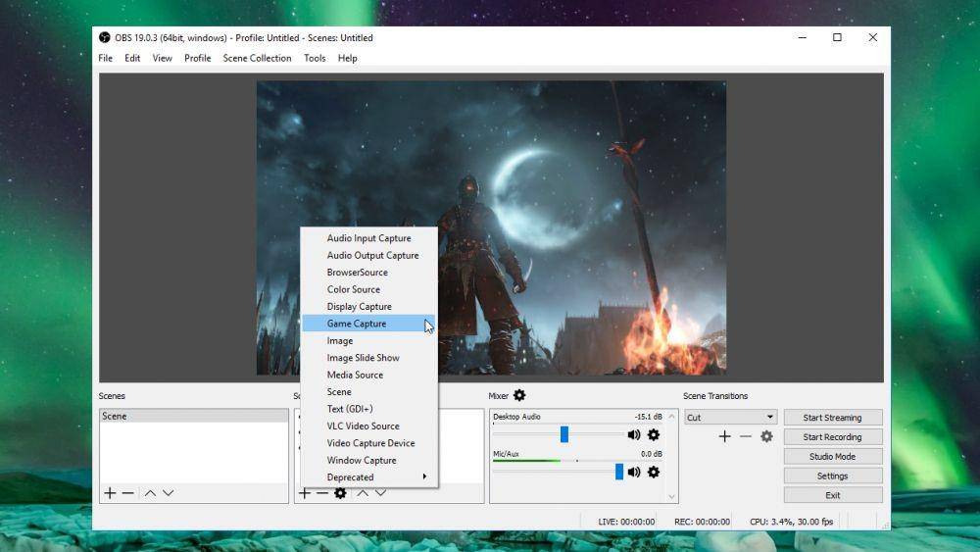
Task: Click the REC: 00:00:00 status text
Action: [x=702, y=522]
